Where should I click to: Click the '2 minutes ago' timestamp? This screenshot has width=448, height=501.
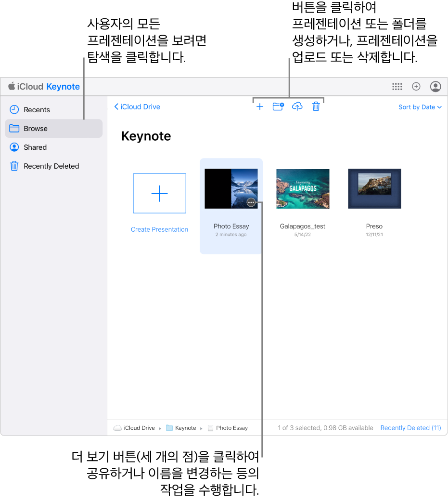coord(231,235)
